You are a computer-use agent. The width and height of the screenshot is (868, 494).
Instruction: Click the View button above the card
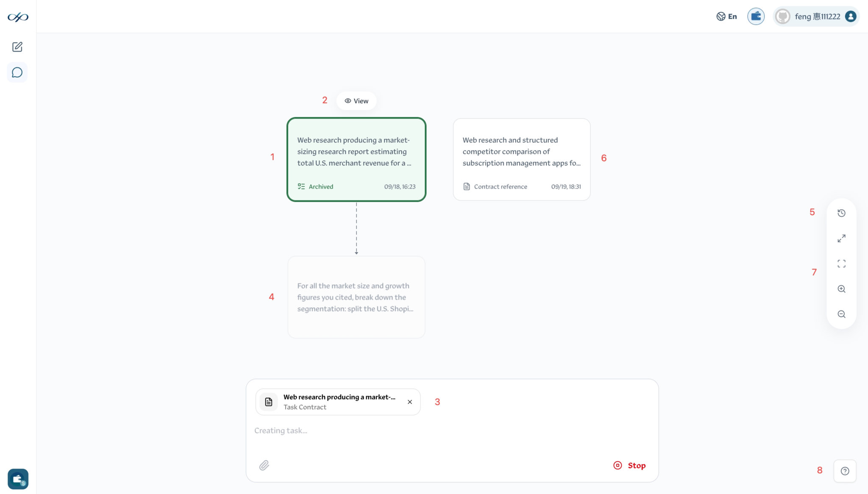pyautogui.click(x=356, y=101)
